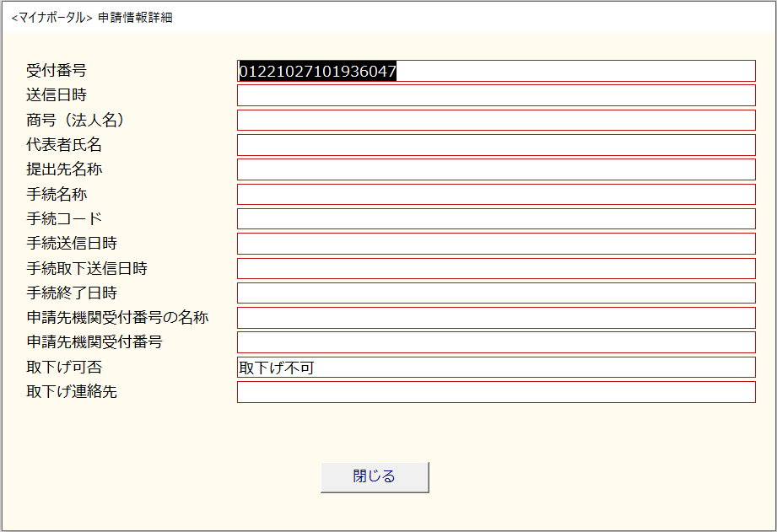Click the 手続送信日時 text box
Screen dimensions: 777x532
[495, 244]
